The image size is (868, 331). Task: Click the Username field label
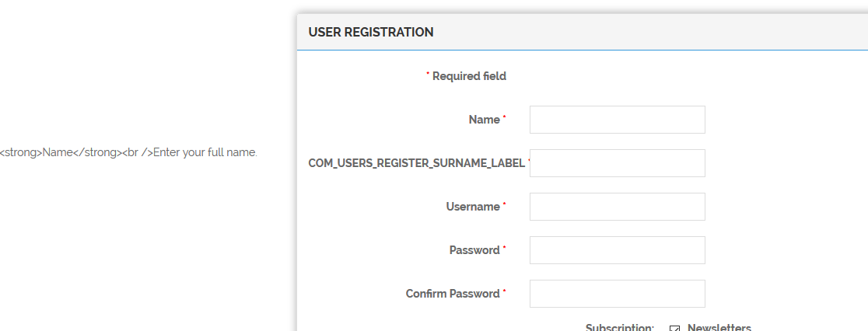click(x=472, y=207)
